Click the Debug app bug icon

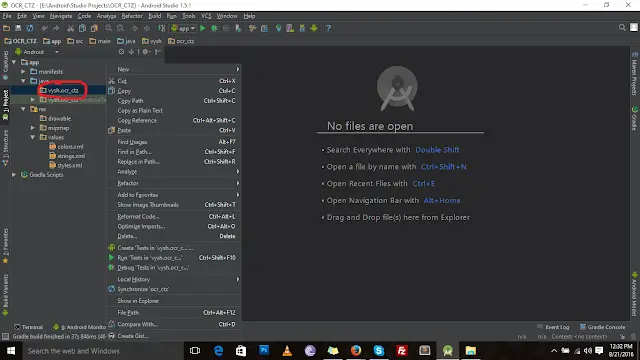(214, 28)
